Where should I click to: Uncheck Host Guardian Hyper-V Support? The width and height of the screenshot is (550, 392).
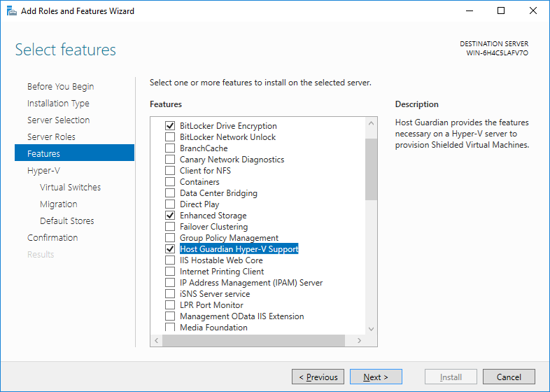tap(170, 248)
